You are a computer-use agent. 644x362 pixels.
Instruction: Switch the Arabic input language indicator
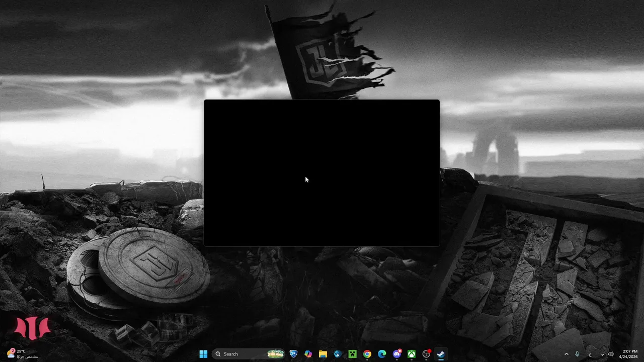(x=590, y=354)
